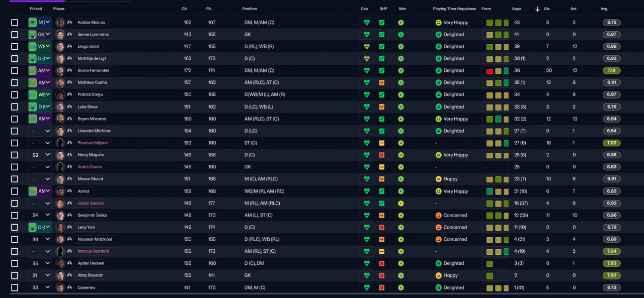Click the Form column header
The height and width of the screenshot is (298, 644).
tap(486, 9)
